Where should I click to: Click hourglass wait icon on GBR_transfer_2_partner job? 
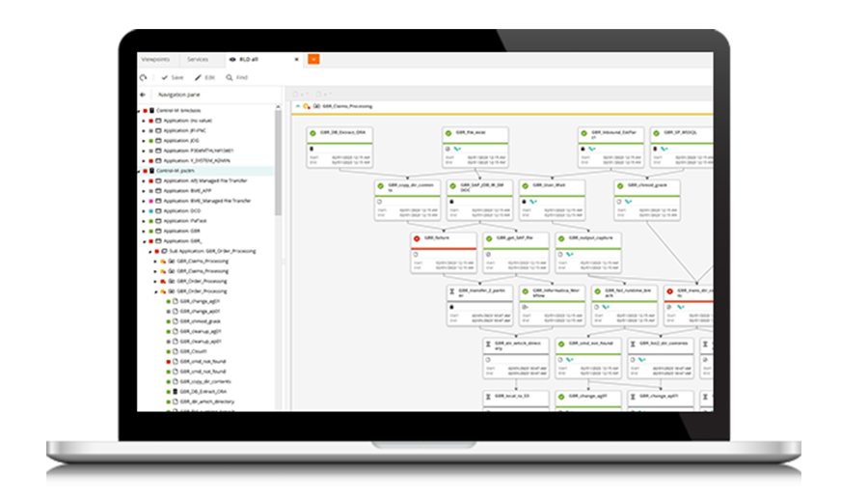451,290
